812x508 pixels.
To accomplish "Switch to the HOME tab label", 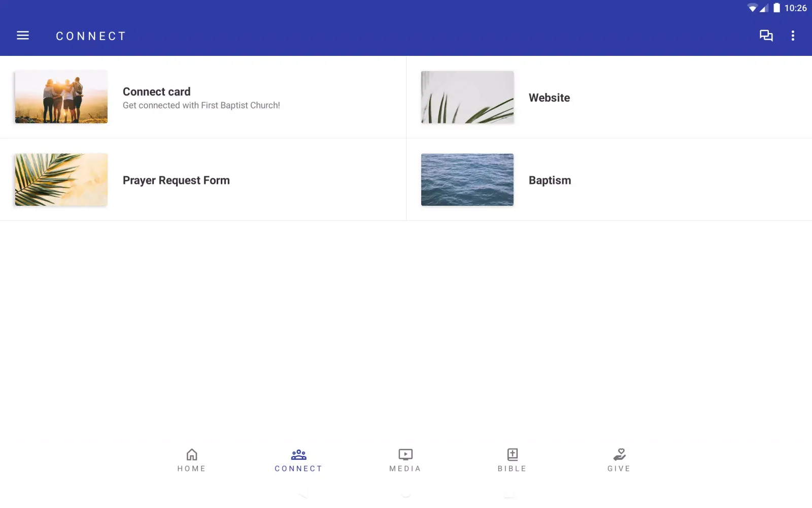I will 192,469.
